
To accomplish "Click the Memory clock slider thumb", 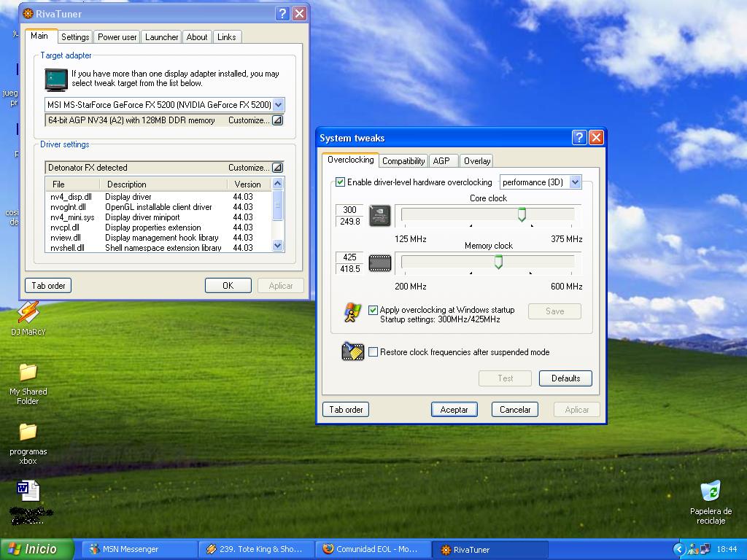I will pyautogui.click(x=498, y=262).
